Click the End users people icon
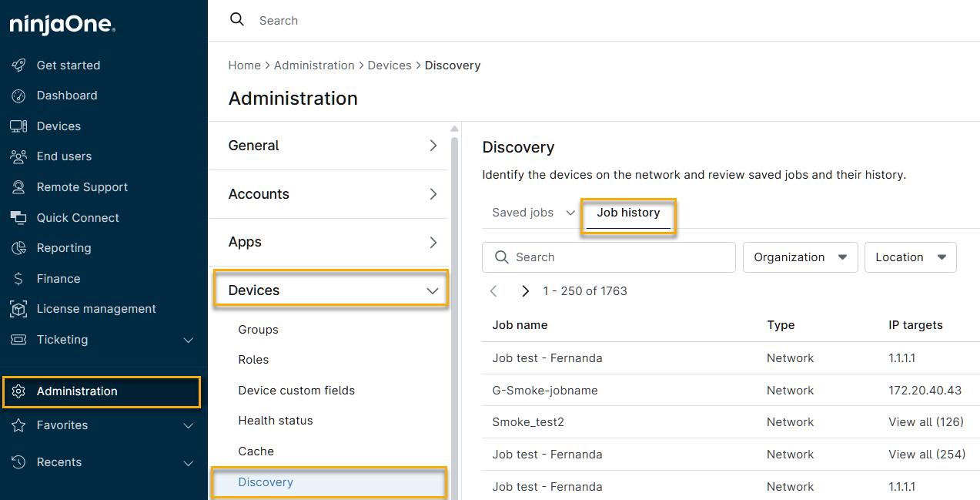This screenshot has height=500, width=980. tap(18, 156)
